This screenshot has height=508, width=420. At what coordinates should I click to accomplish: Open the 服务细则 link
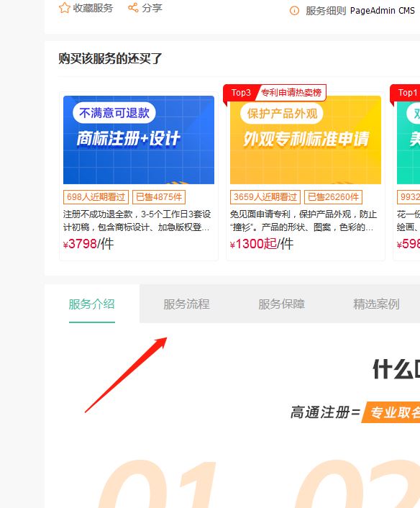tap(326, 11)
